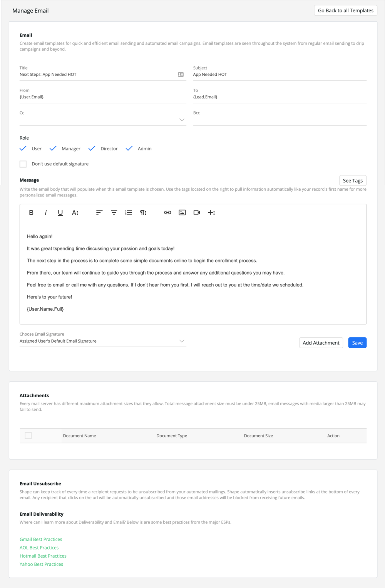385x588 pixels.
Task: Click the underline formatting icon
Action: (60, 213)
